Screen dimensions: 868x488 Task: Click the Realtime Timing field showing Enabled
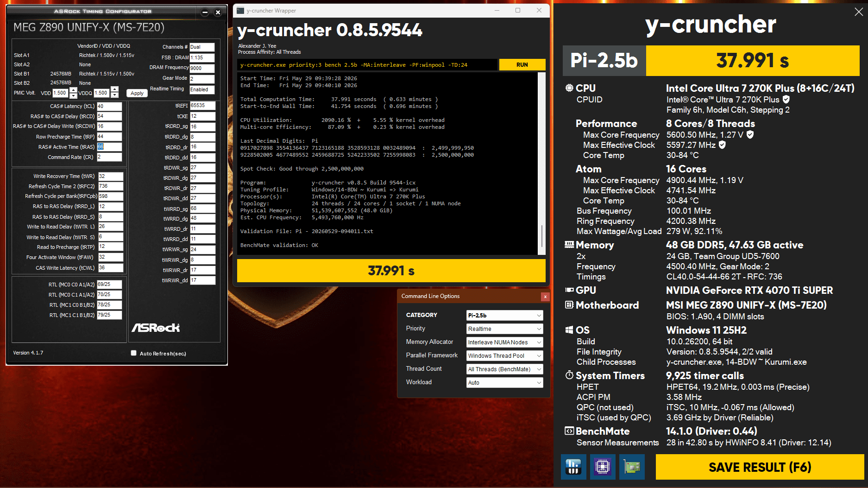tap(202, 89)
